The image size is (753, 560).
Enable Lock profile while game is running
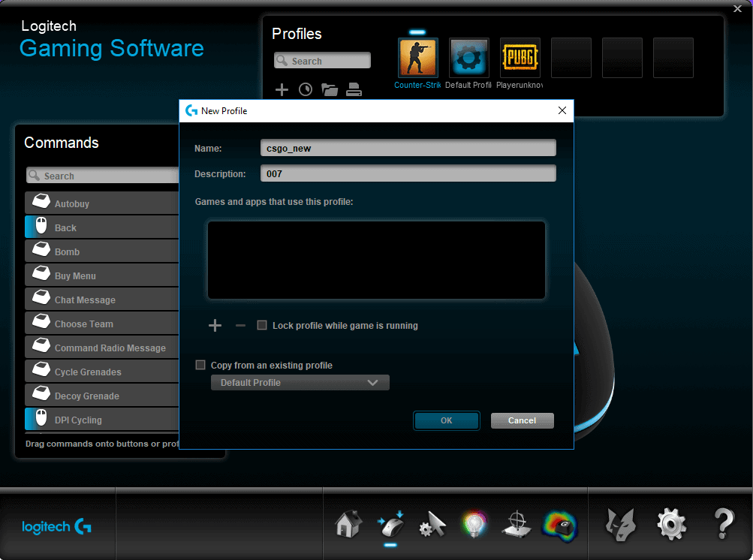[x=262, y=325]
